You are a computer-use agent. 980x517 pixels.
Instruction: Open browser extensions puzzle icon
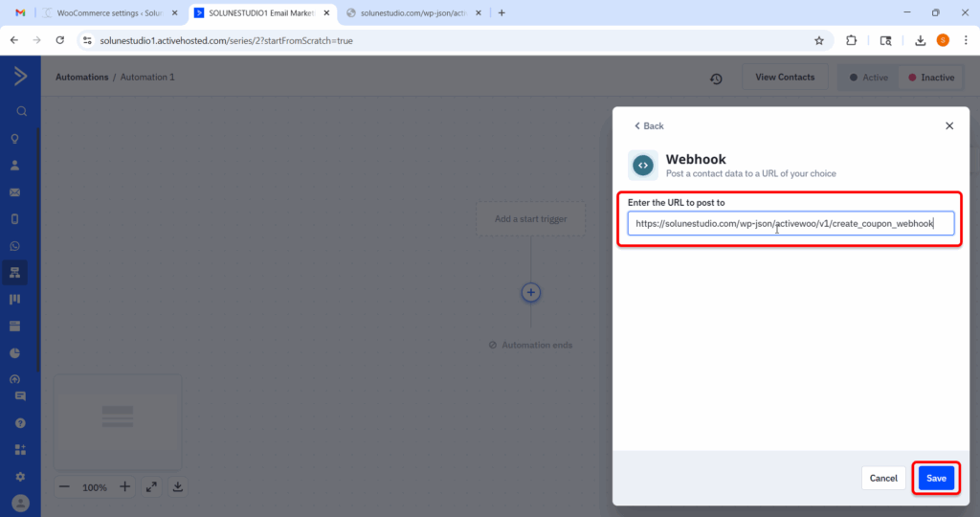(851, 40)
